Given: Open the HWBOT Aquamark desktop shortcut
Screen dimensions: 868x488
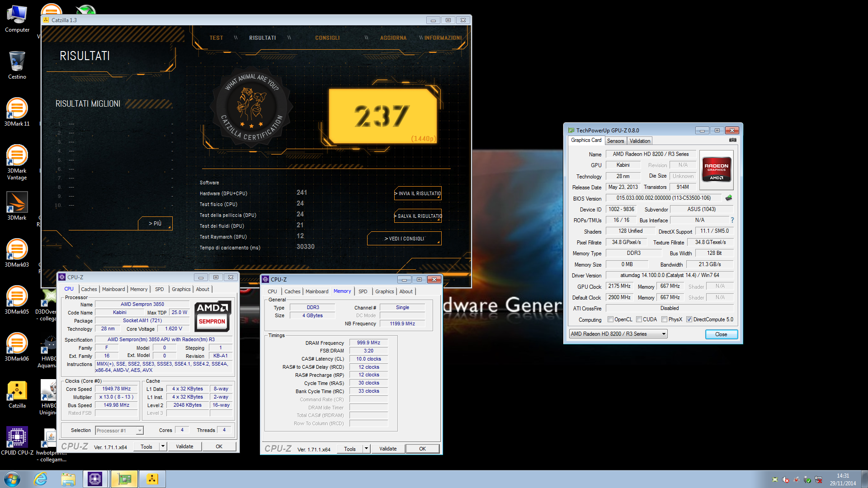Looking at the screenshot, I should [47, 352].
